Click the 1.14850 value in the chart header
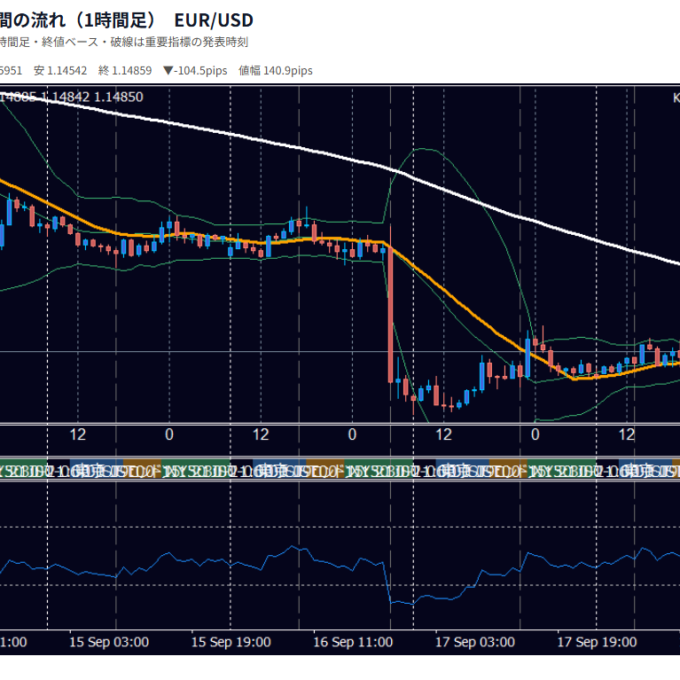The width and height of the screenshot is (680, 680). (x=118, y=97)
